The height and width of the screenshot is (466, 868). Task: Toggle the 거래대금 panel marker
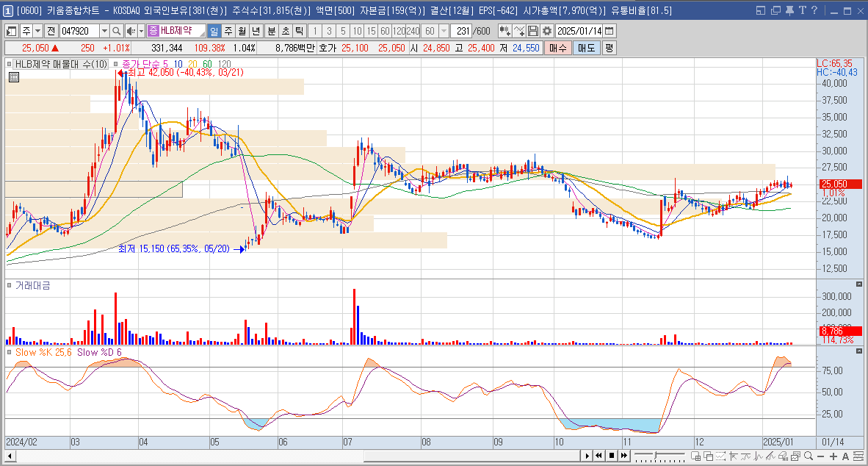10,285
